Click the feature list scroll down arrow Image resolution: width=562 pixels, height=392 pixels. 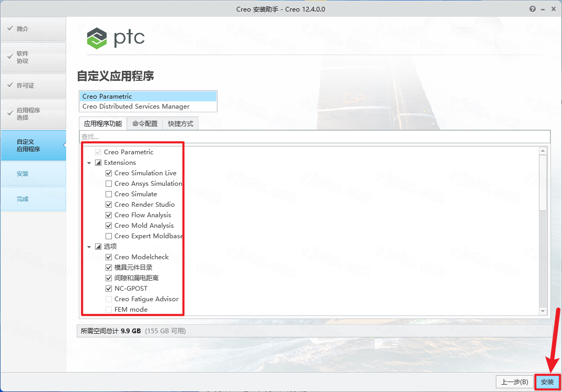(x=543, y=311)
